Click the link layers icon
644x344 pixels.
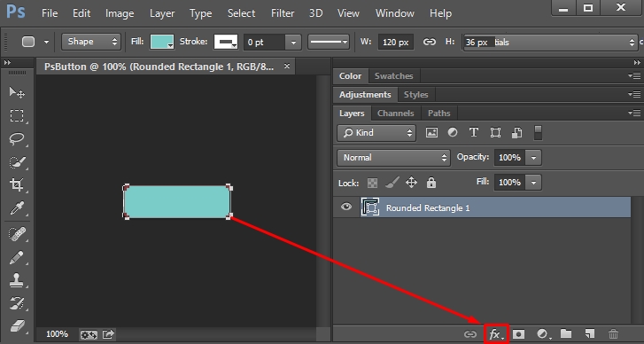470,334
